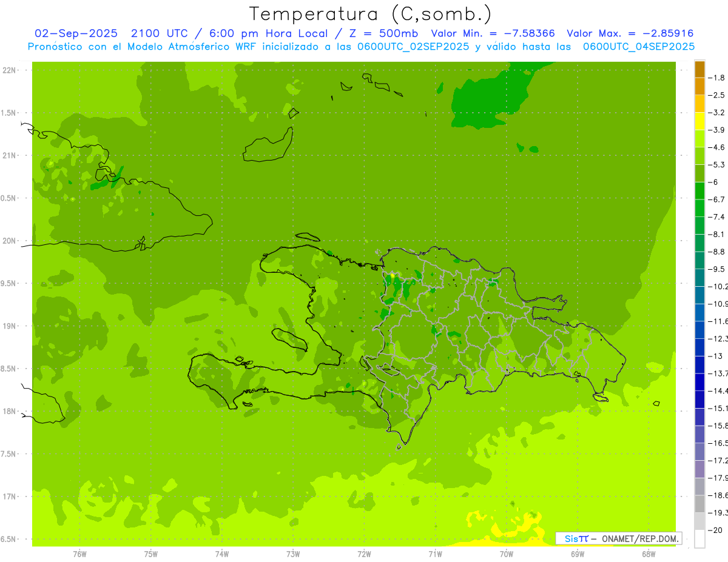The width and height of the screenshot is (728, 562).
Task: Click the '-8.1' colorbar value
Action: pyautogui.click(x=716, y=234)
